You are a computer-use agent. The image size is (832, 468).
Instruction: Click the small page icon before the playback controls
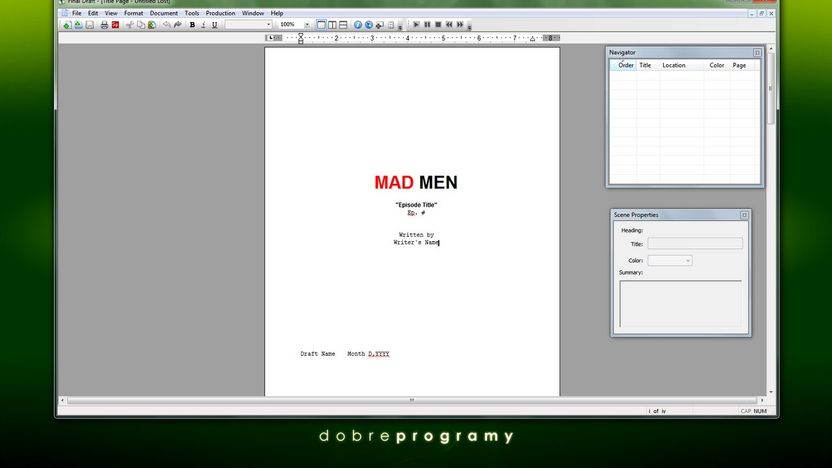(391, 25)
